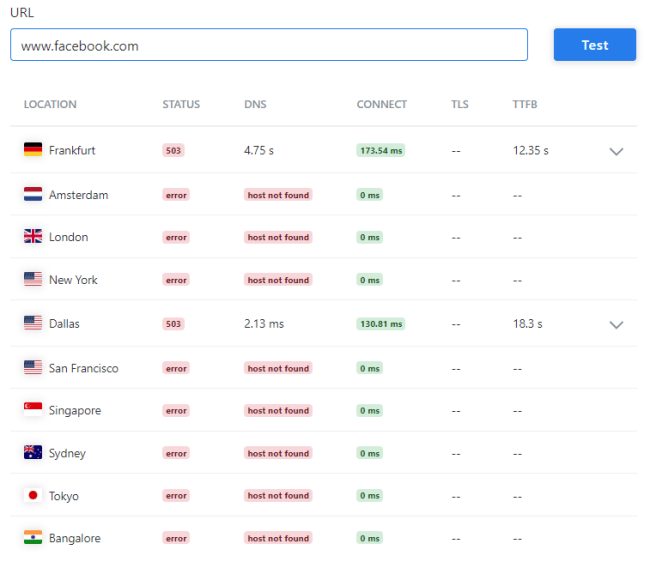The height and width of the screenshot is (574, 650).
Task: Click the blue Test button
Action: 594,45
